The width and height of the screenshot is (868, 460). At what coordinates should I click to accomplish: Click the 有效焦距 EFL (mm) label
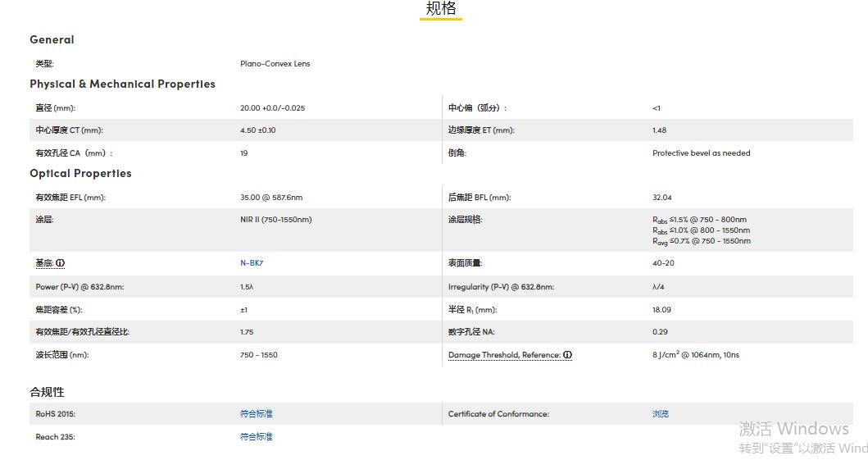(x=70, y=198)
